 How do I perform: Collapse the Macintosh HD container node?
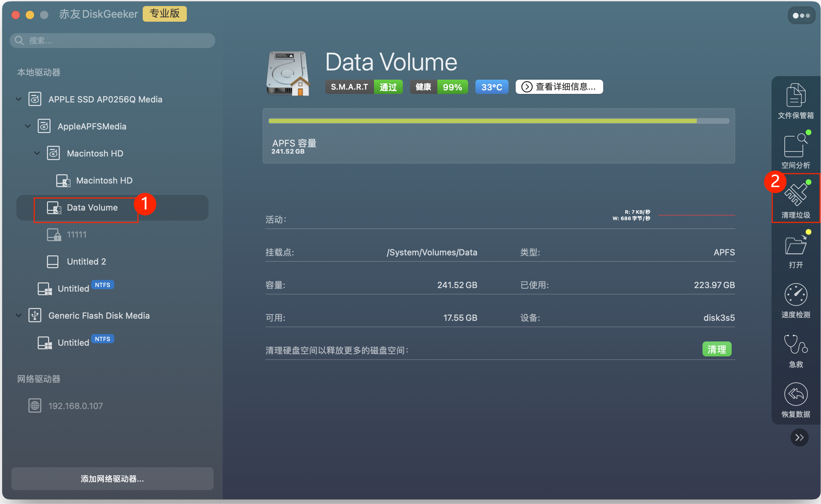pyautogui.click(x=37, y=153)
